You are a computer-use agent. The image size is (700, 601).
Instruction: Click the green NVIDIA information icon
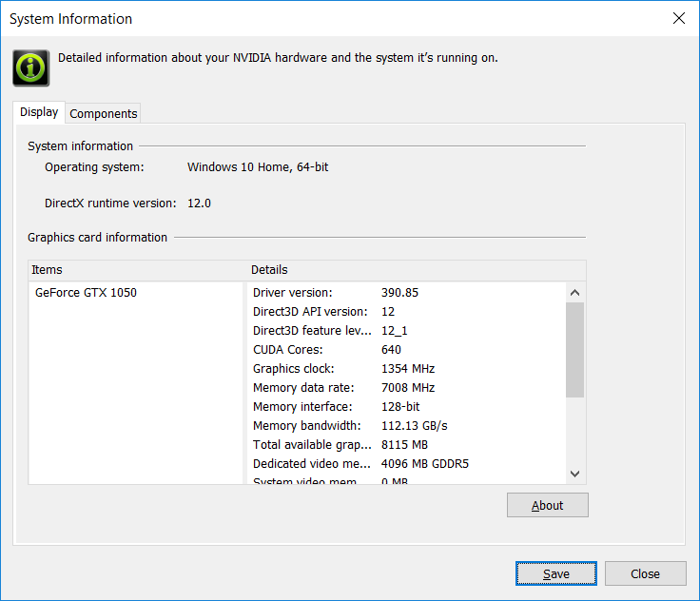[x=30, y=68]
